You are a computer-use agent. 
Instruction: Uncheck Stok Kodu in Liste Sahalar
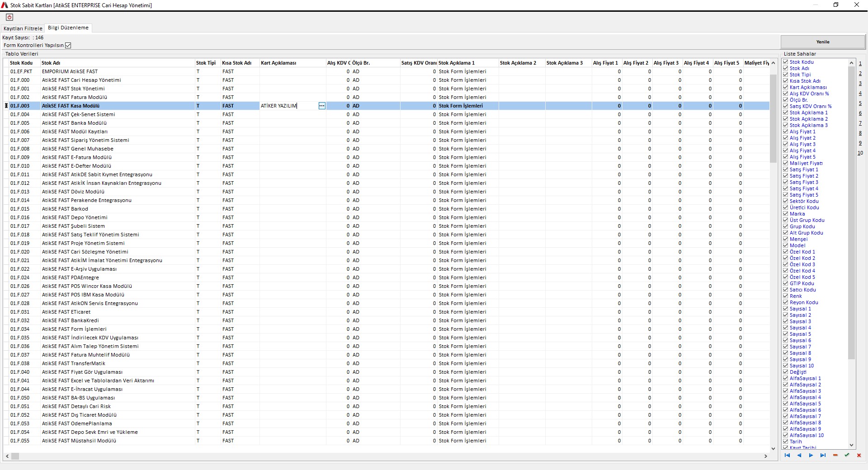[x=786, y=62]
